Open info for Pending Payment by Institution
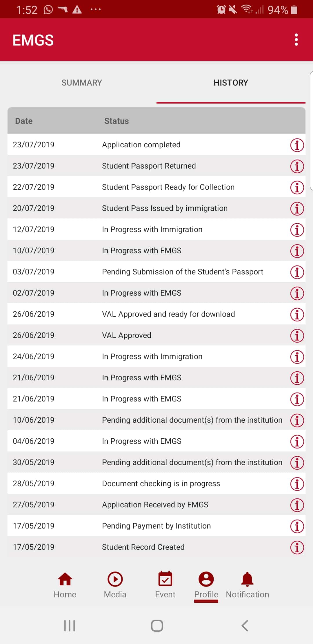Image resolution: width=313 pixels, height=644 pixels. click(297, 526)
